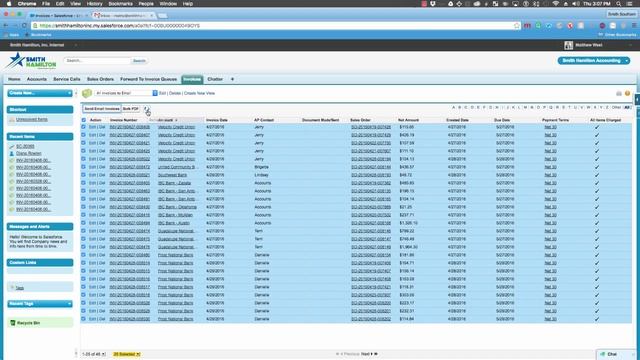The height and width of the screenshot is (360, 640).
Task: Jump to the last page arrow icon
Action: pyautogui.click(x=376, y=354)
